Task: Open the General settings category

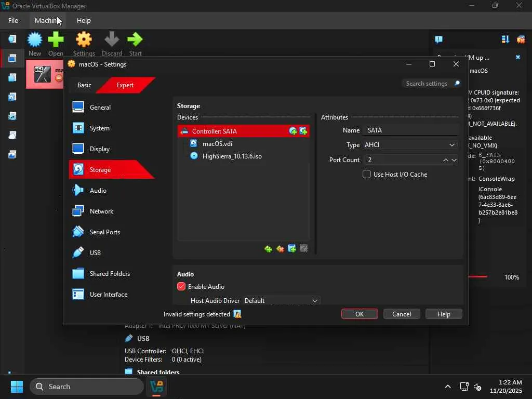Action: coord(111,107)
